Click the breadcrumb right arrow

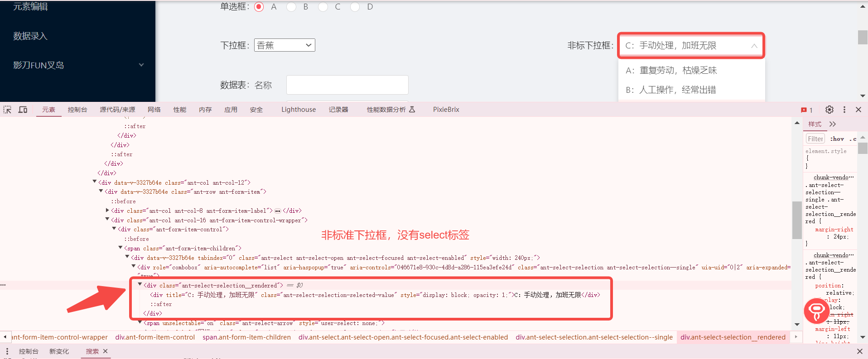(x=796, y=337)
